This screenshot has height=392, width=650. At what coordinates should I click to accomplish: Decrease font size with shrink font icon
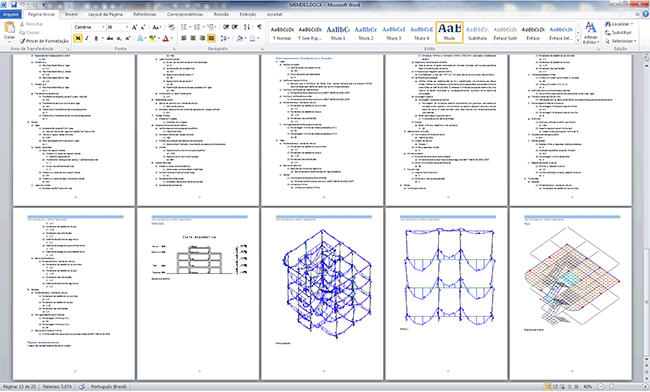coord(143,27)
